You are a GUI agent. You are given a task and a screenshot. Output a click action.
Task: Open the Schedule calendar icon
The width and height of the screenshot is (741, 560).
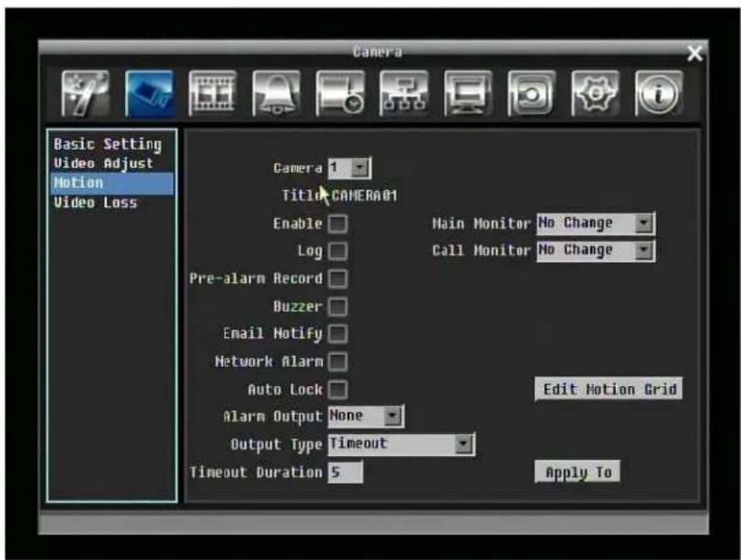pyautogui.click(x=340, y=93)
